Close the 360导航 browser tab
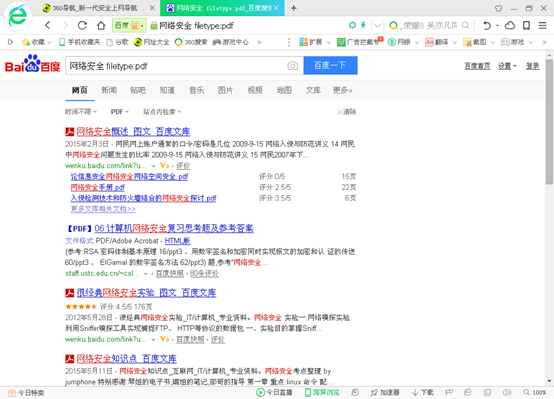Image resolution: width=554 pixels, height=399 pixels. 152,8
